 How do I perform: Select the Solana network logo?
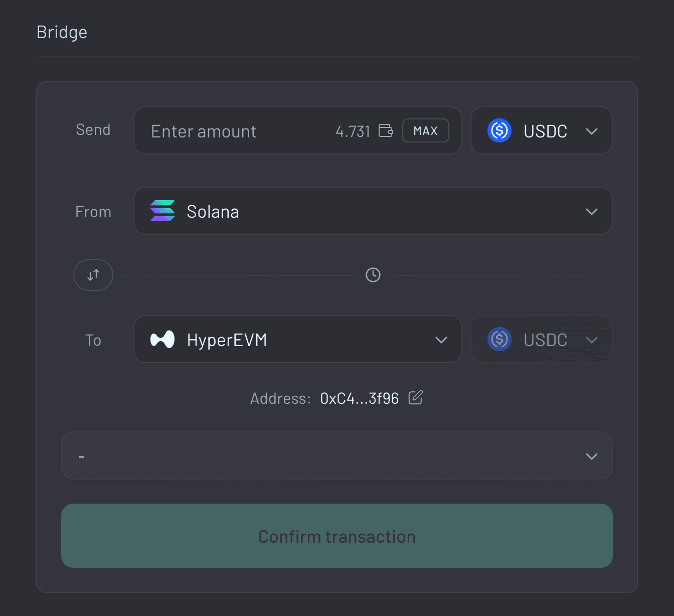[x=162, y=211]
